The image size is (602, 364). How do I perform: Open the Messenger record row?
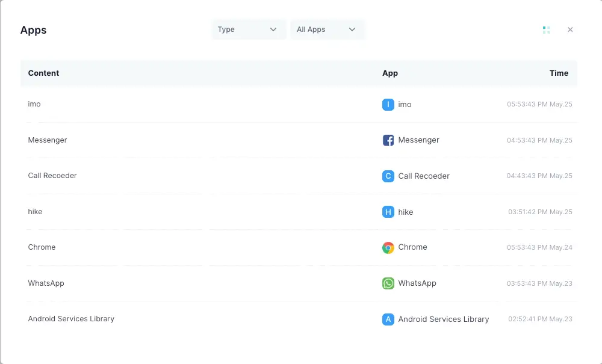click(x=47, y=140)
